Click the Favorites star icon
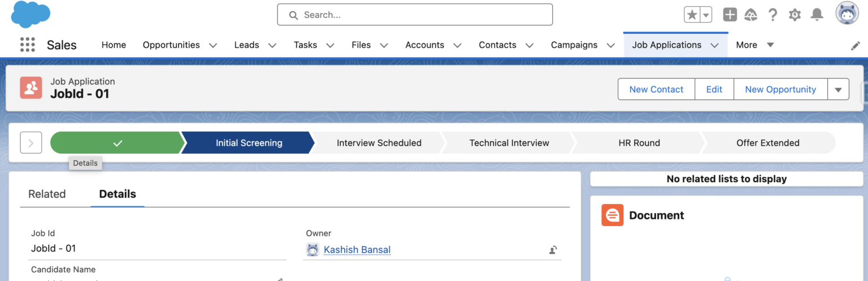Viewport: 868px width, 281px height. click(x=692, y=15)
